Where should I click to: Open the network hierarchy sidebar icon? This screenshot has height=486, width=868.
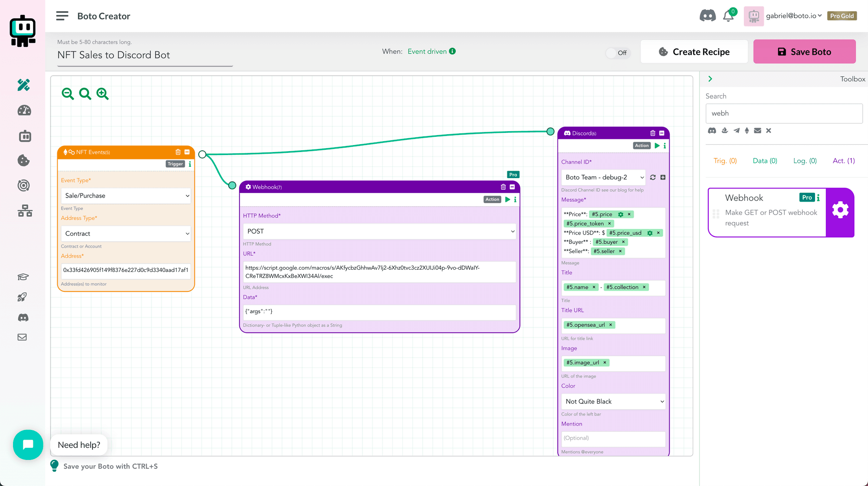point(25,211)
